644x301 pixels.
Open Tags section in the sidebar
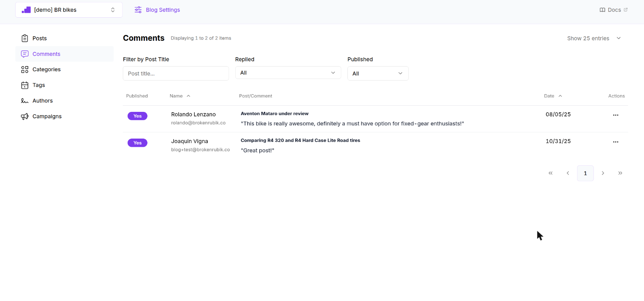[x=64, y=85]
